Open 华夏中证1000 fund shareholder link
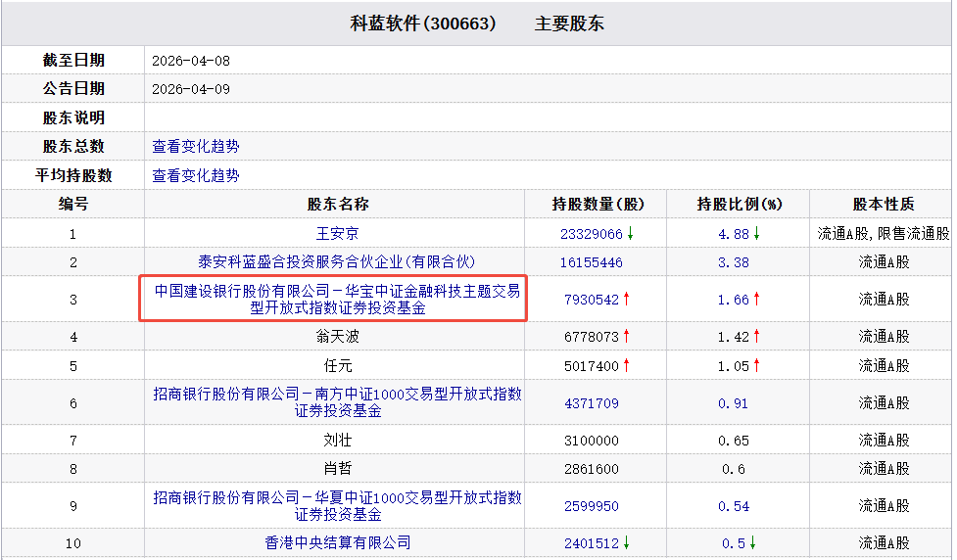This screenshot has height=560, width=957. (x=337, y=506)
